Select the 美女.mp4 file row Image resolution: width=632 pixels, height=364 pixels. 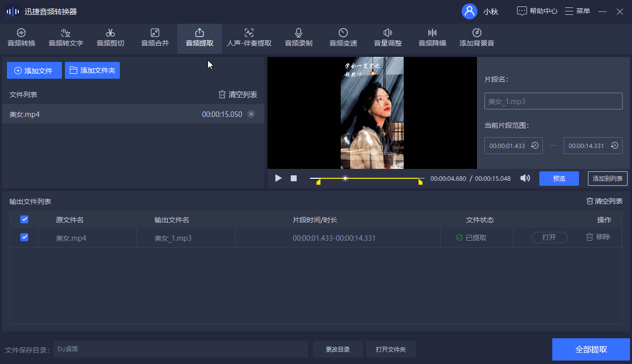point(133,114)
